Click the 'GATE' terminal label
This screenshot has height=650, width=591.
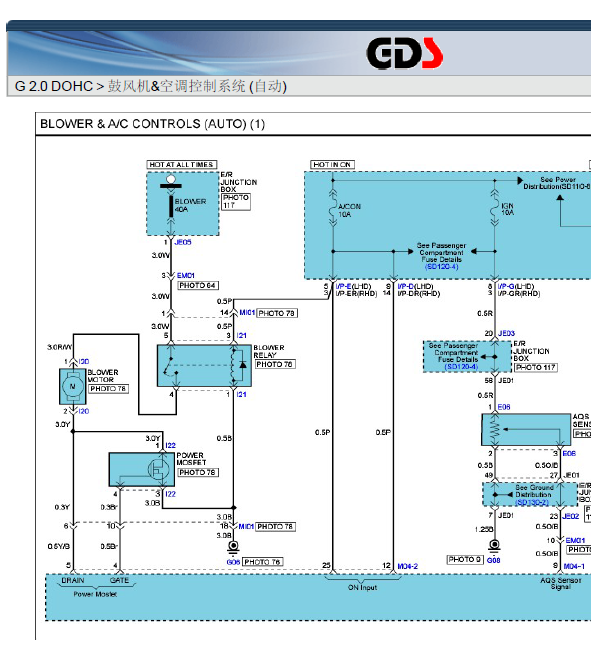pos(119,580)
